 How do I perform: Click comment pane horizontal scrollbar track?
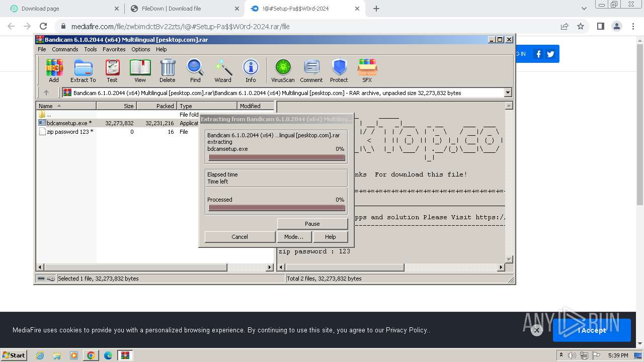click(390, 267)
